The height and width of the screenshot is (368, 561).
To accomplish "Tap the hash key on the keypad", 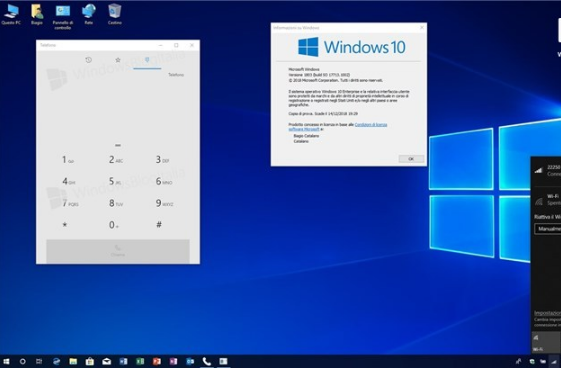I will (159, 225).
